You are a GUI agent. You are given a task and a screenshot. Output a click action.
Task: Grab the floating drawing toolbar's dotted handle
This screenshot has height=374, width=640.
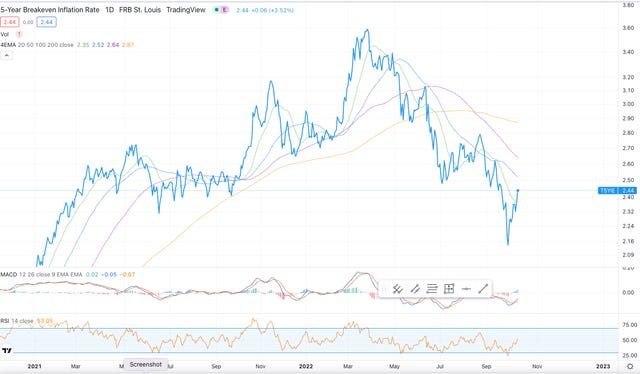pyautogui.click(x=383, y=289)
